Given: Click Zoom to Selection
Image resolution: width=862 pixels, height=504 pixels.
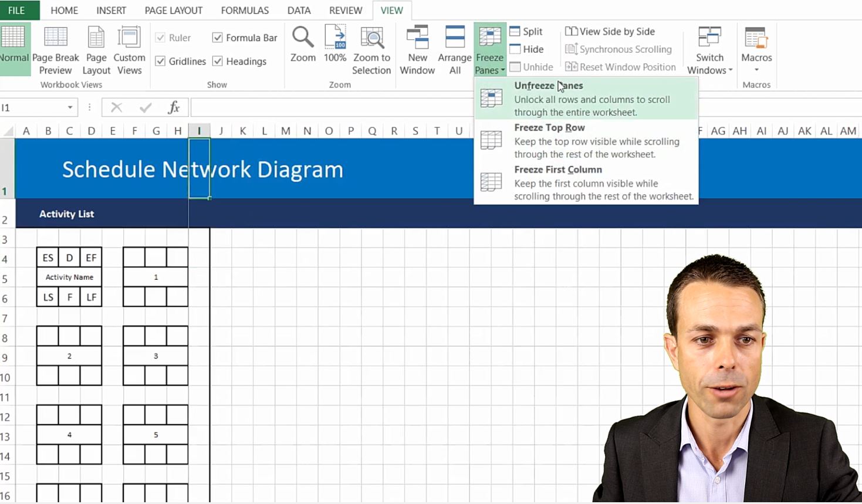Looking at the screenshot, I should point(371,50).
